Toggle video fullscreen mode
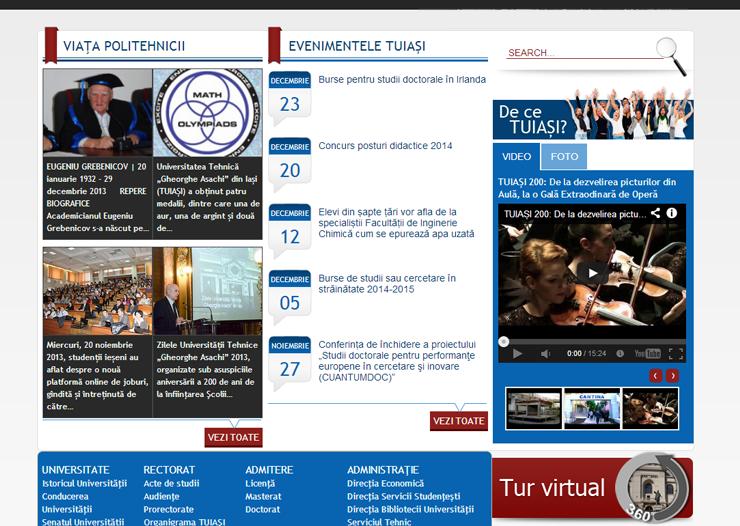 676,353
